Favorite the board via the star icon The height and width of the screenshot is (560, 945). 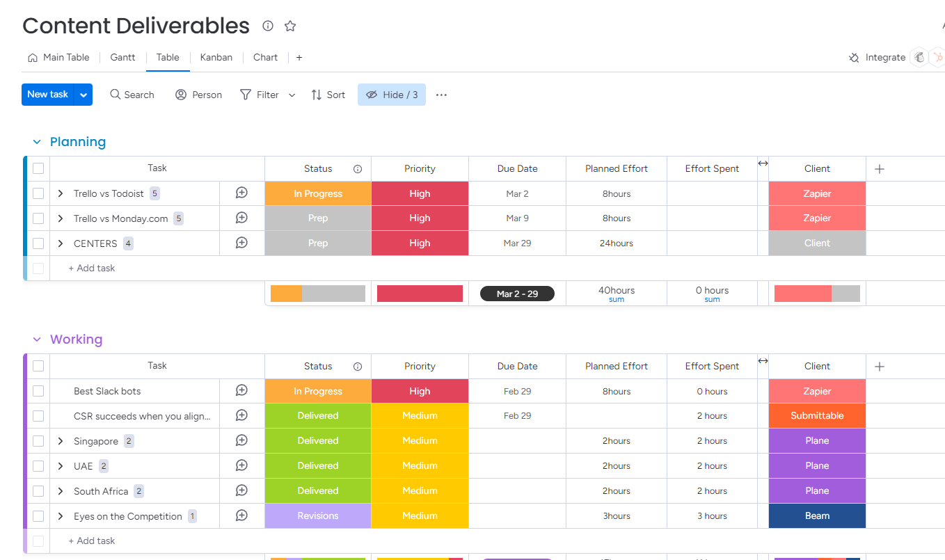click(x=289, y=26)
